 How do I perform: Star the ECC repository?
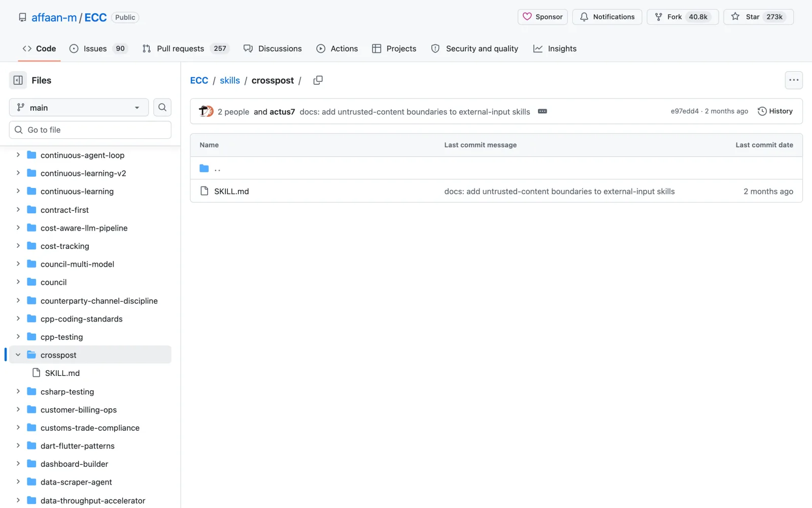click(x=758, y=17)
